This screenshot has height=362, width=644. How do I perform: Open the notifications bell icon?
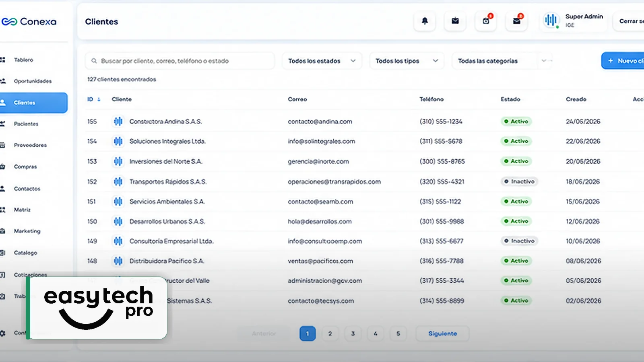pyautogui.click(x=425, y=21)
